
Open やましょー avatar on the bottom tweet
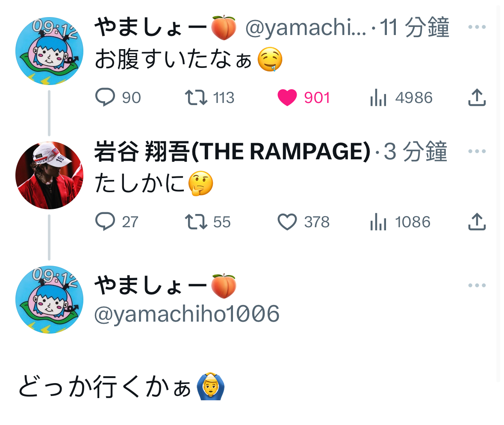50,299
